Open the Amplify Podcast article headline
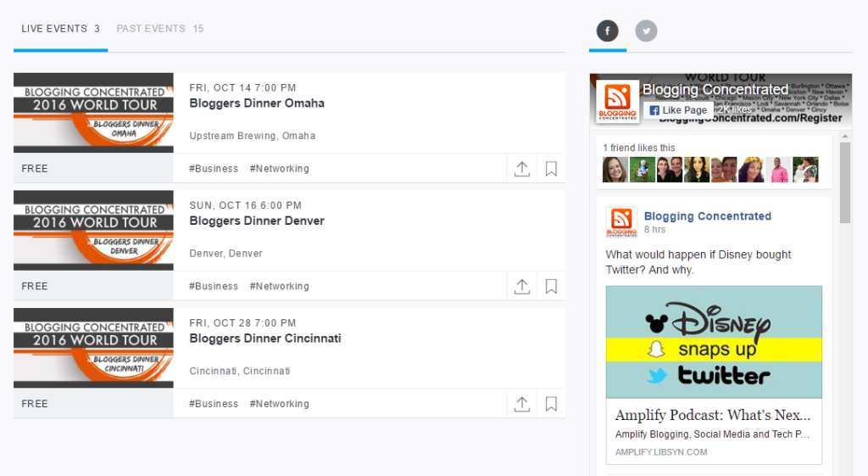868x476 pixels. [x=712, y=415]
